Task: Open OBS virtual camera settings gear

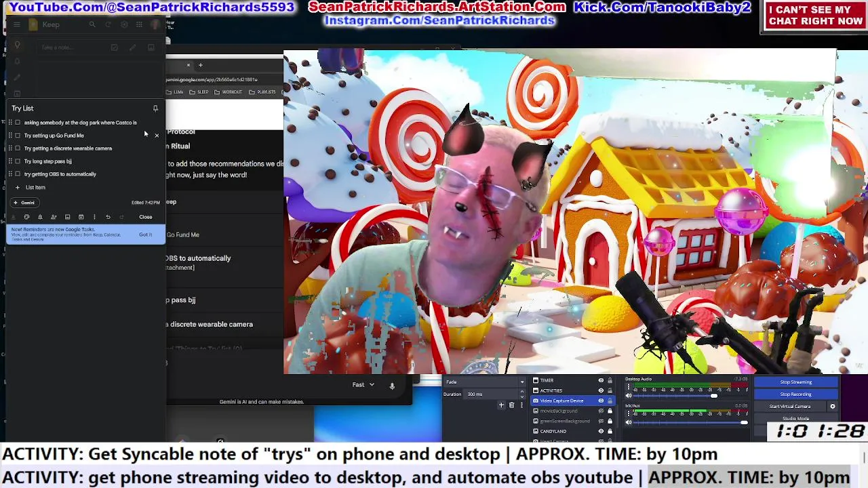Action: [833, 407]
